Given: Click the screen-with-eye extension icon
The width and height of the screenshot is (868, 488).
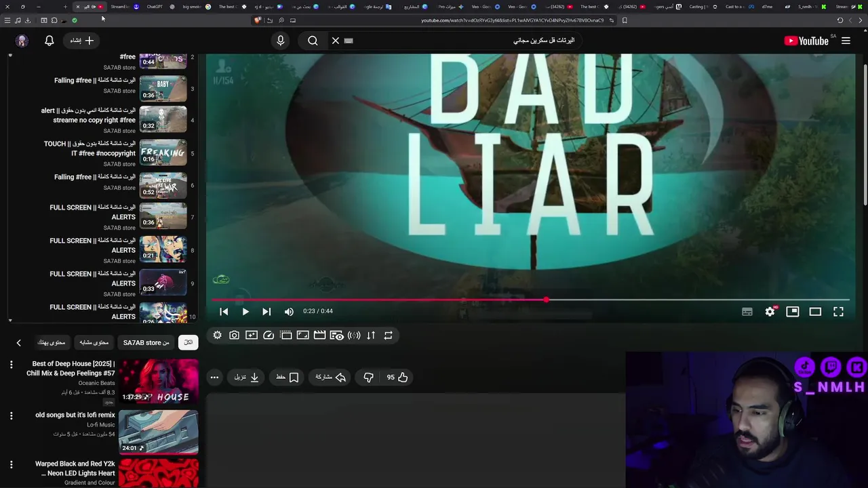Looking at the screenshot, I should click(336, 335).
